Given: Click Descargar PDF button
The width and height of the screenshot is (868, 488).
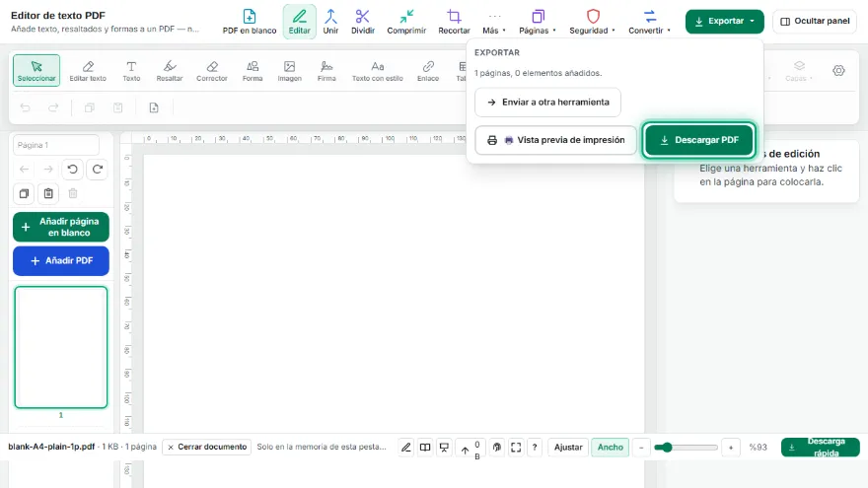Looking at the screenshot, I should [x=699, y=140].
